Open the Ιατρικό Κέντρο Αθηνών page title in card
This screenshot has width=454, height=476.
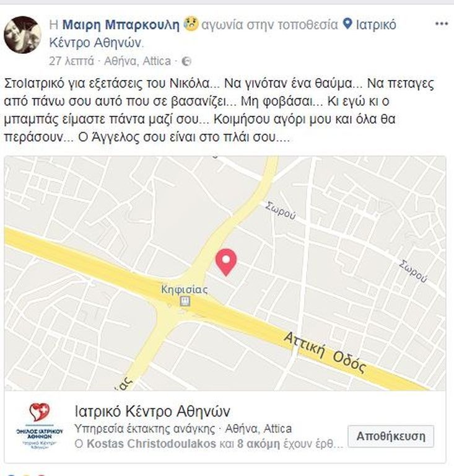pos(152,412)
